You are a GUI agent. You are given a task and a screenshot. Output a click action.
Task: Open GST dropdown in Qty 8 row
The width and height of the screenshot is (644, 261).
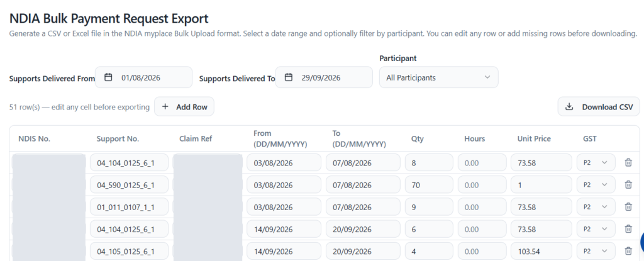pyautogui.click(x=596, y=162)
